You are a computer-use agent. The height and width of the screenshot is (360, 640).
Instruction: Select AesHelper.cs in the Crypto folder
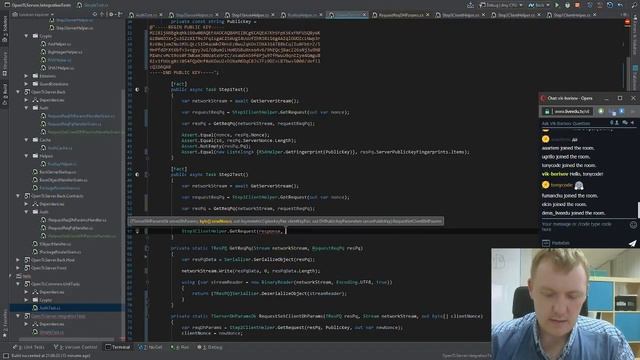(56, 44)
